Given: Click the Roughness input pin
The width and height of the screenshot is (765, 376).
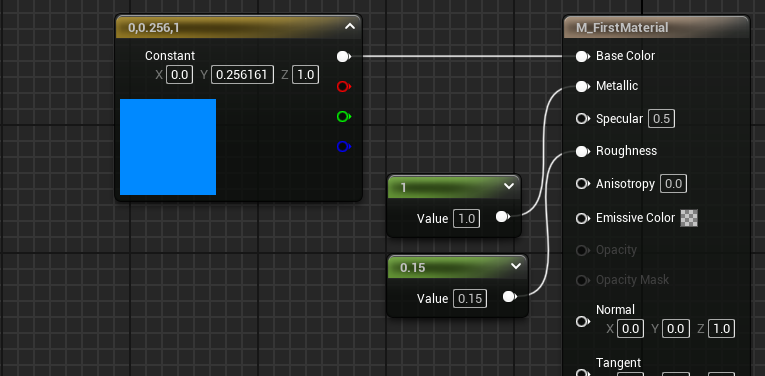Looking at the screenshot, I should [x=583, y=152].
